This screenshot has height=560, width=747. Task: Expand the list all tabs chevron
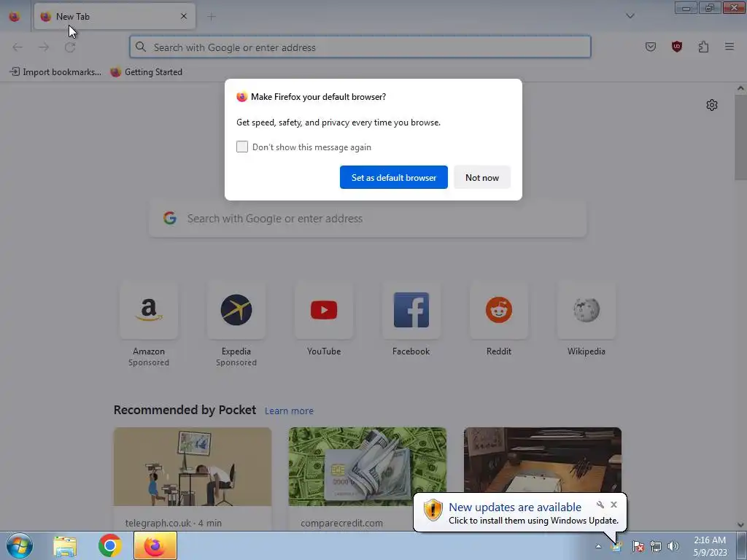(x=630, y=16)
